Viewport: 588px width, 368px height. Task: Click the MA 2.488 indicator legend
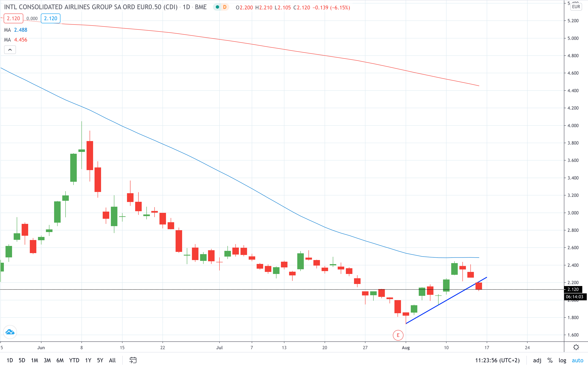pyautogui.click(x=16, y=30)
